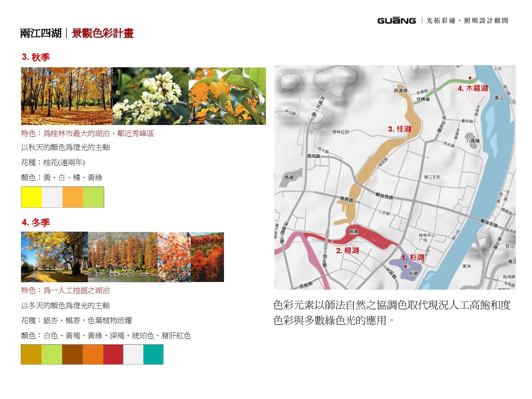The height and width of the screenshot is (399, 532).
Task: Select the orange autumn palette swatch
Action: [73, 197]
